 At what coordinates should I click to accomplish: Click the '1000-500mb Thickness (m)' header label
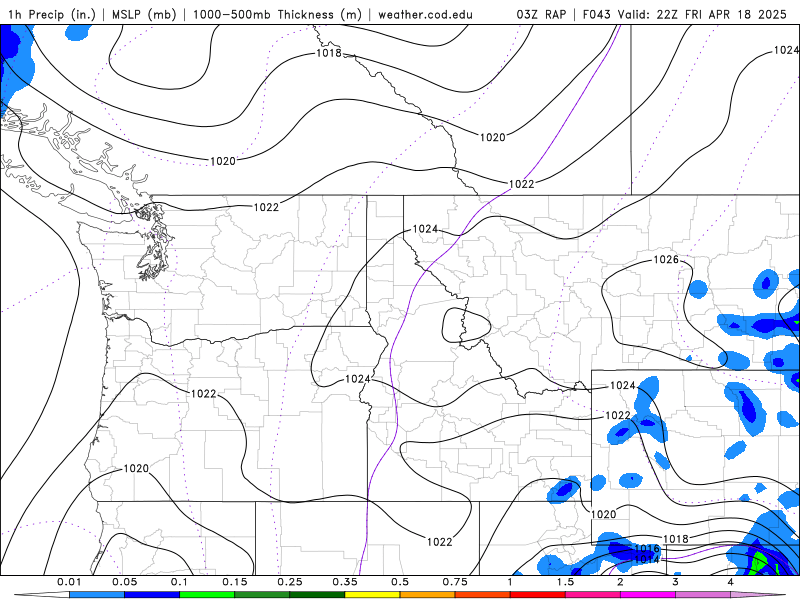(x=277, y=14)
